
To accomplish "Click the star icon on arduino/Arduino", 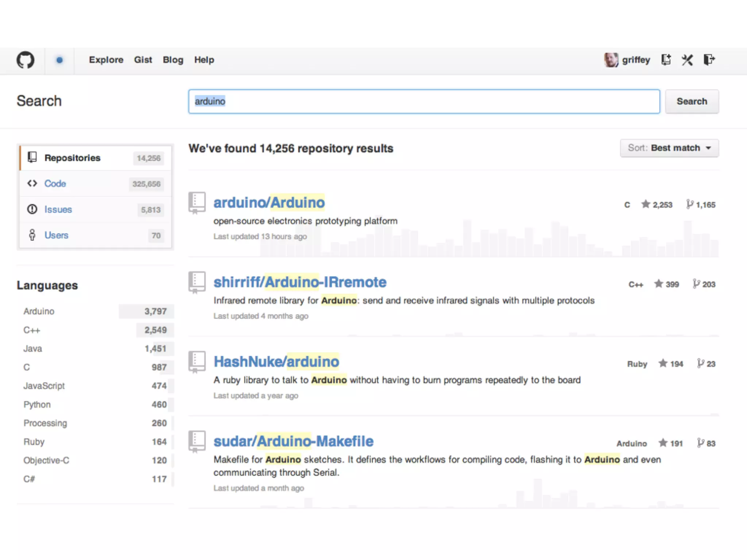I will 646,204.
